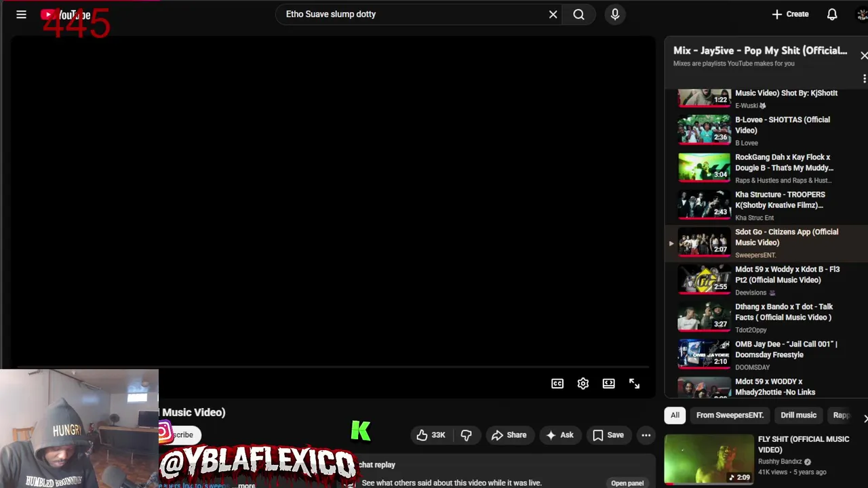Open Rushhy Bandzz channel link
This screenshot has height=488, width=868.
[x=780, y=462]
